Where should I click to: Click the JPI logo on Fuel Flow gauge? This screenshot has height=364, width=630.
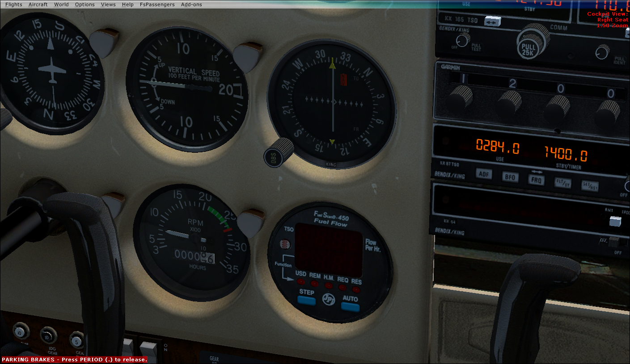[329, 299]
